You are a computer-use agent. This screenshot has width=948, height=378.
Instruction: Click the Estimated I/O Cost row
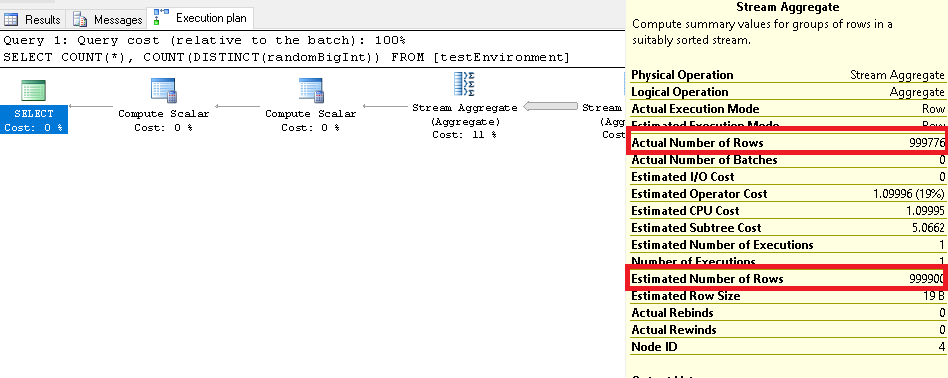pyautogui.click(x=788, y=177)
